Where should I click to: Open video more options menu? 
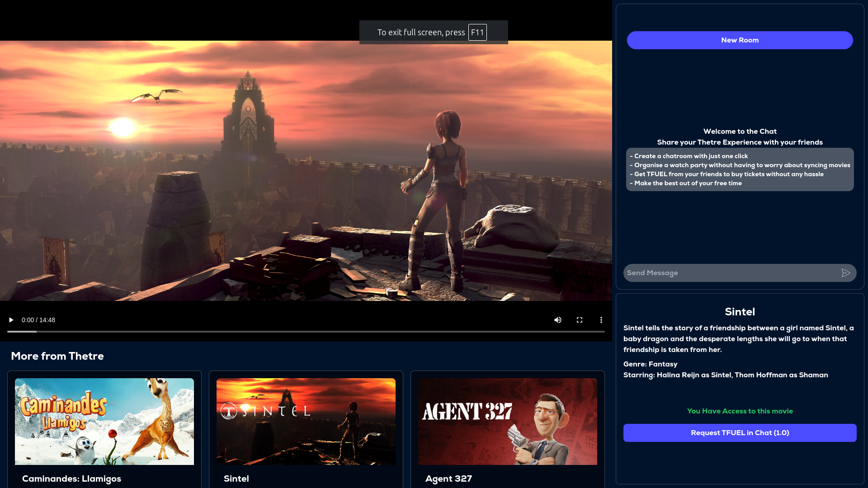click(x=601, y=320)
